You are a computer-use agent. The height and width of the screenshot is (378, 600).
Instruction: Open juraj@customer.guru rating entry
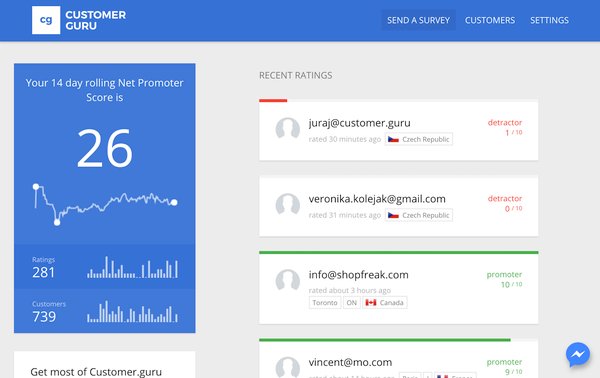pos(398,130)
